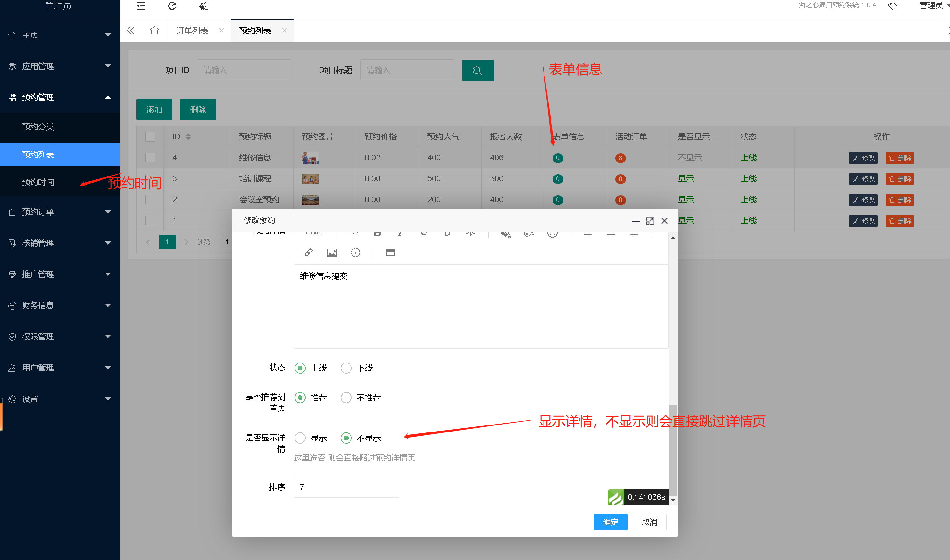This screenshot has width=950, height=560.
Task: Click the info icon in the editor toolbar
Action: (355, 252)
